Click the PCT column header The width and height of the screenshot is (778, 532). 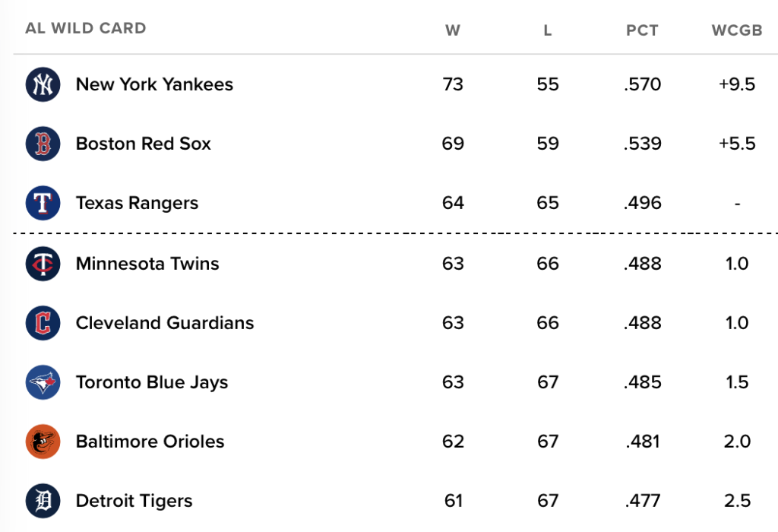click(x=642, y=30)
